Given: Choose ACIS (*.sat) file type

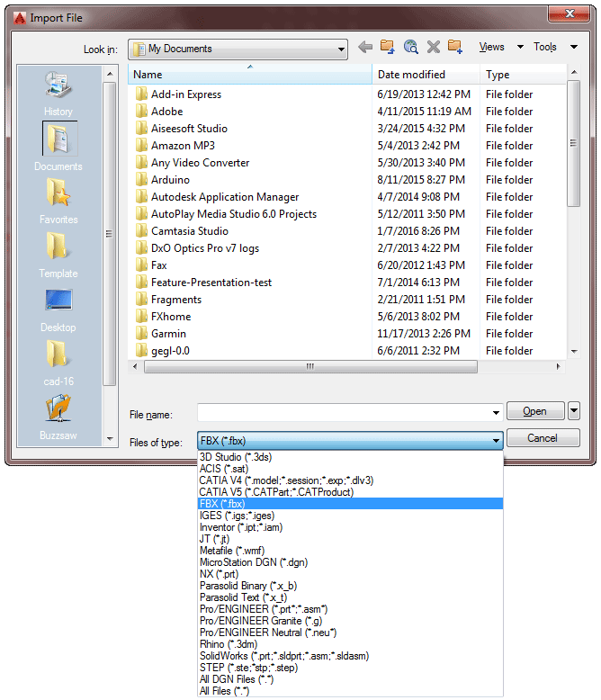Looking at the screenshot, I should pyautogui.click(x=350, y=469).
